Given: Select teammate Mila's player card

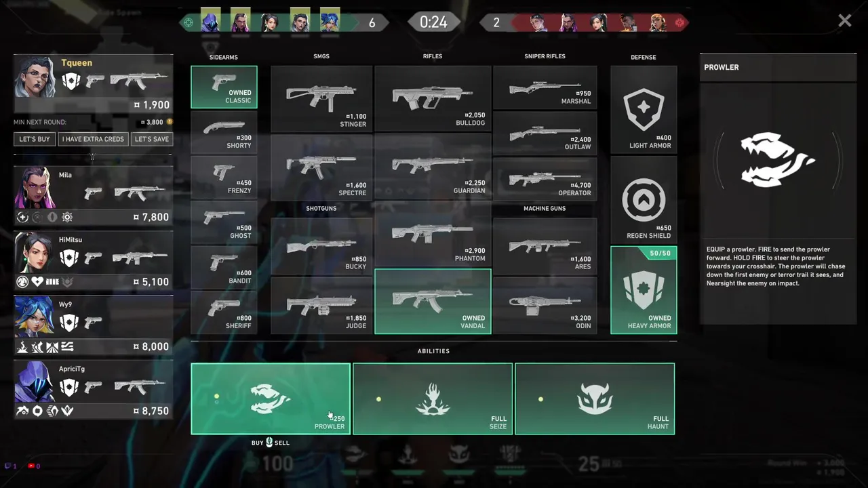Looking at the screenshot, I should pos(93,197).
